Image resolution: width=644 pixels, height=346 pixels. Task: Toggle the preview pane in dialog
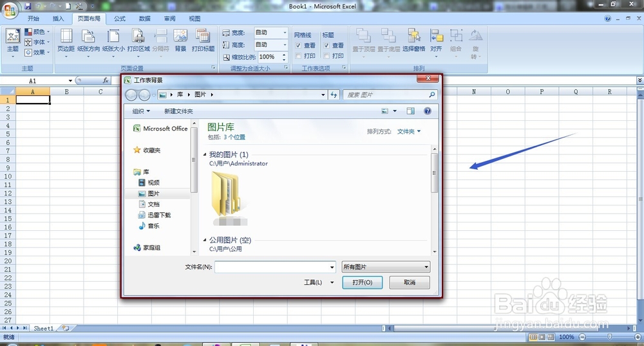click(410, 111)
